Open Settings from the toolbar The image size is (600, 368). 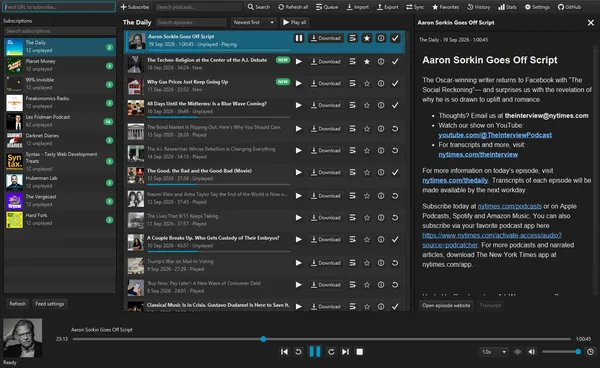point(537,7)
